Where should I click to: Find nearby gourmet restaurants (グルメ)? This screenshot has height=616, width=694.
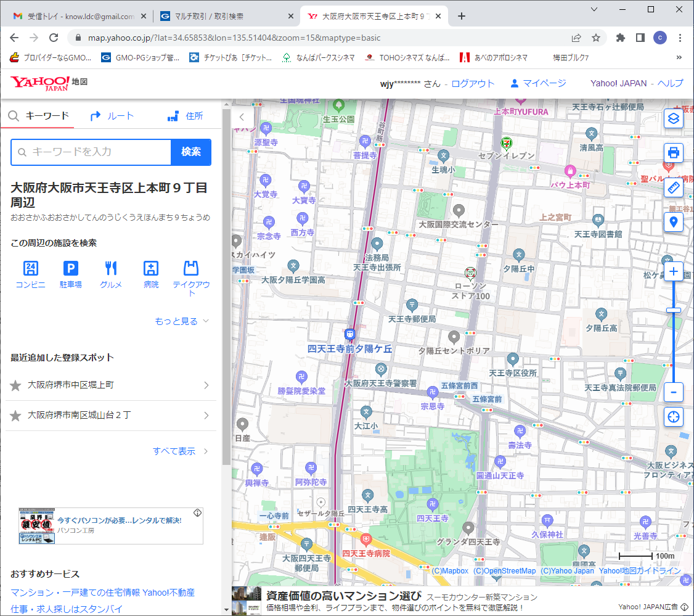[111, 275]
